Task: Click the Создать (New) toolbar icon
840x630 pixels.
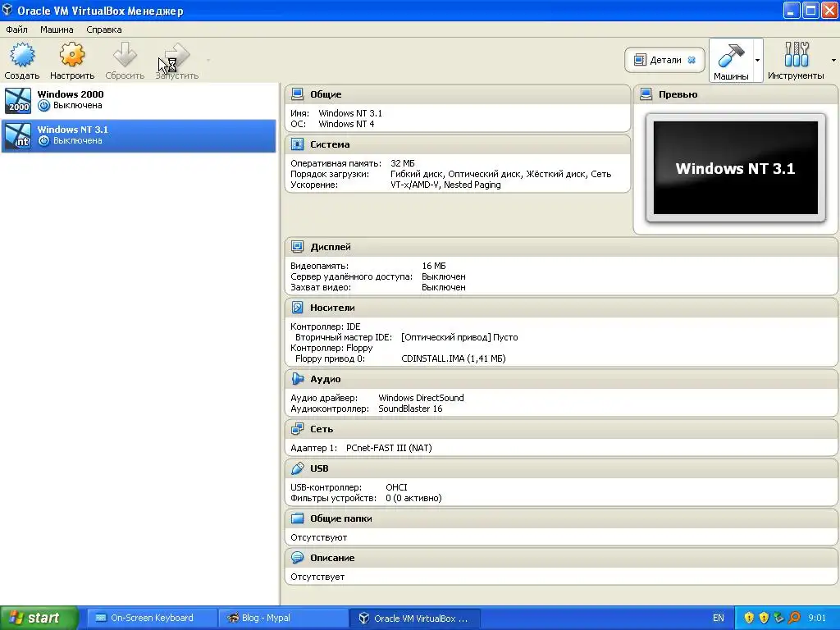Action: pos(22,55)
